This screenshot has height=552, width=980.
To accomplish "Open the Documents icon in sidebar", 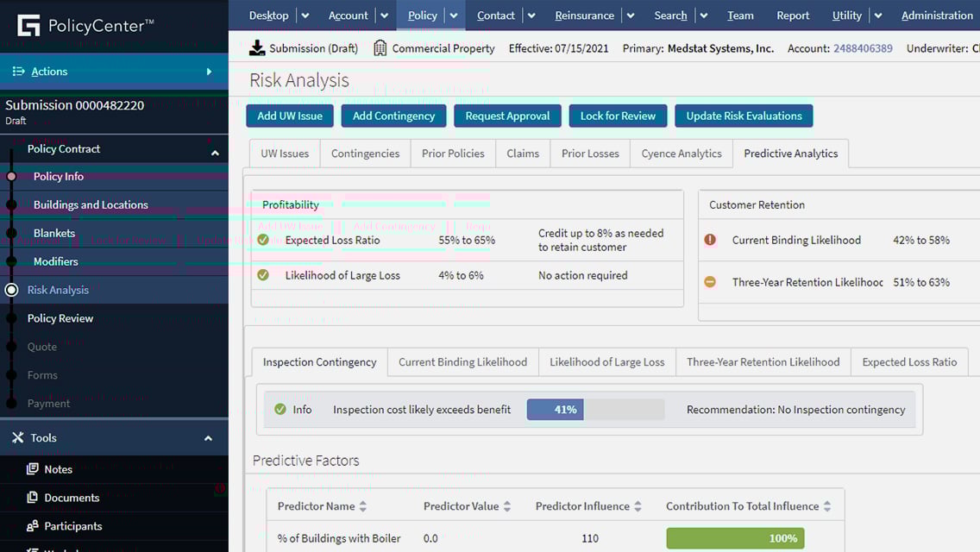I will 31,498.
